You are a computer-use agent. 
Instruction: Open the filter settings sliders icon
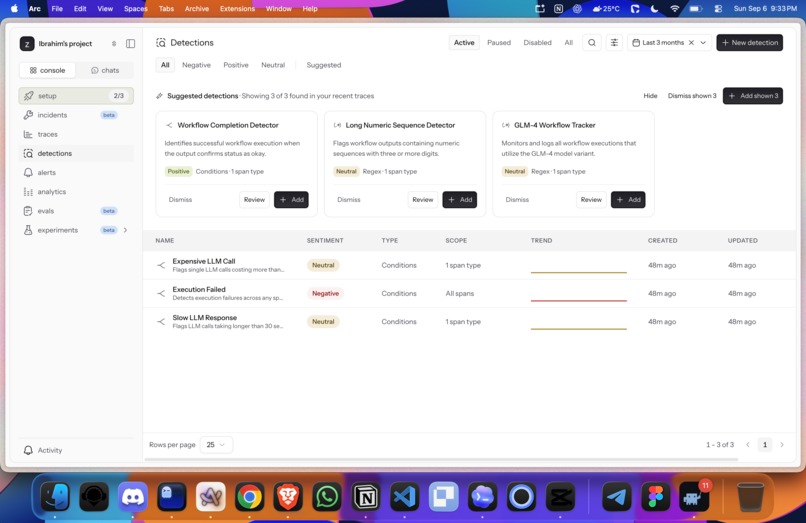pos(614,43)
